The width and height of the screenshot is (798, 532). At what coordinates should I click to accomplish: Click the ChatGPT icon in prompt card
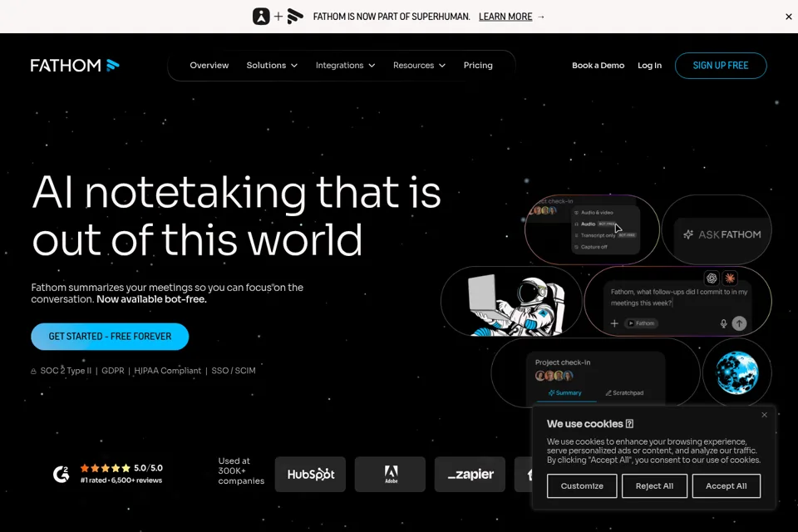point(712,278)
